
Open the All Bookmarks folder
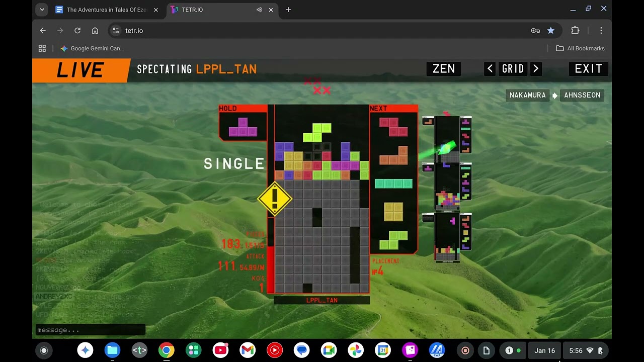point(580,48)
